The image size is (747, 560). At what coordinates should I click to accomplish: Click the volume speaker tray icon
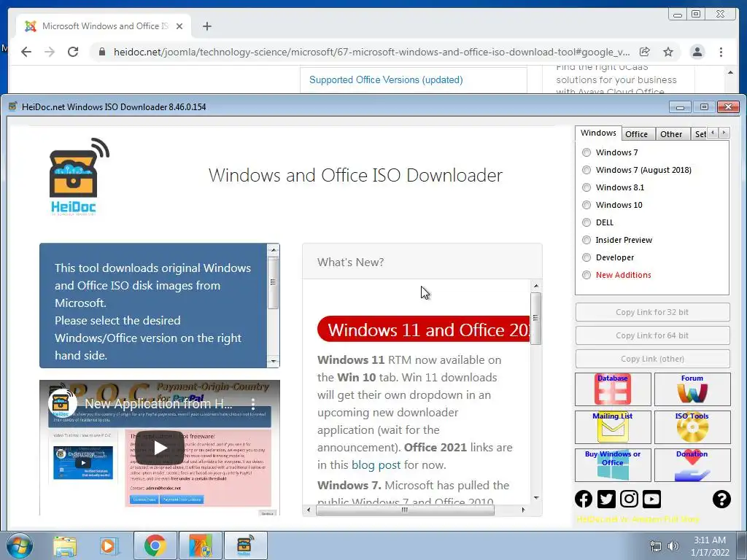click(x=673, y=546)
